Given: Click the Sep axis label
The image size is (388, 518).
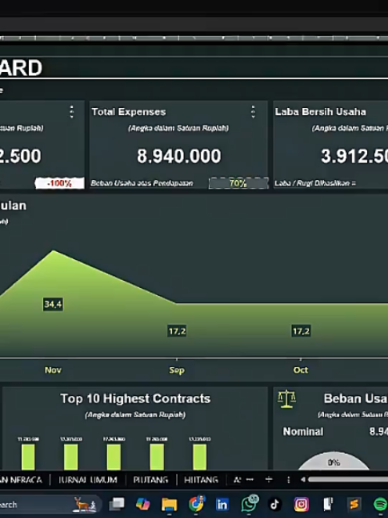Looking at the screenshot, I should tap(177, 370).
